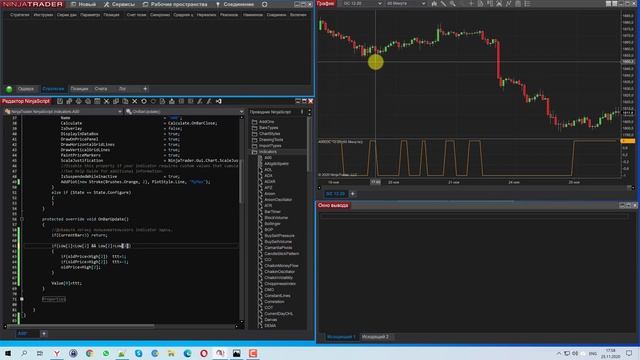Open the Сервисы menu
This screenshot has width=640, height=360.
click(119, 4)
